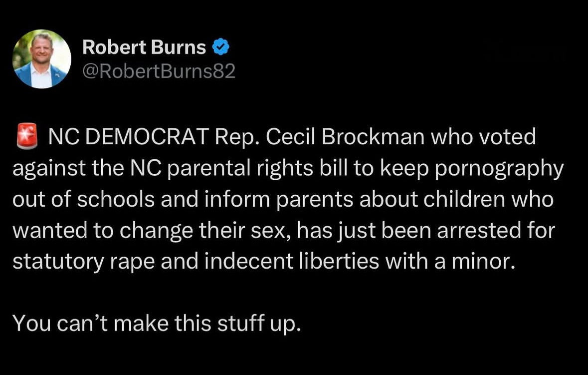Click the blue verified checkmark badge

221,47
